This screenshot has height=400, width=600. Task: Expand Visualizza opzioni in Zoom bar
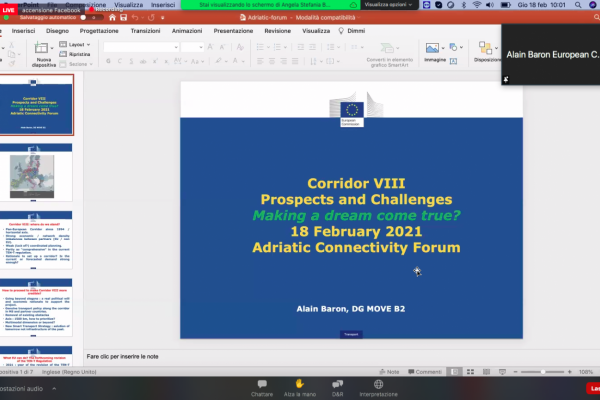coord(388,5)
